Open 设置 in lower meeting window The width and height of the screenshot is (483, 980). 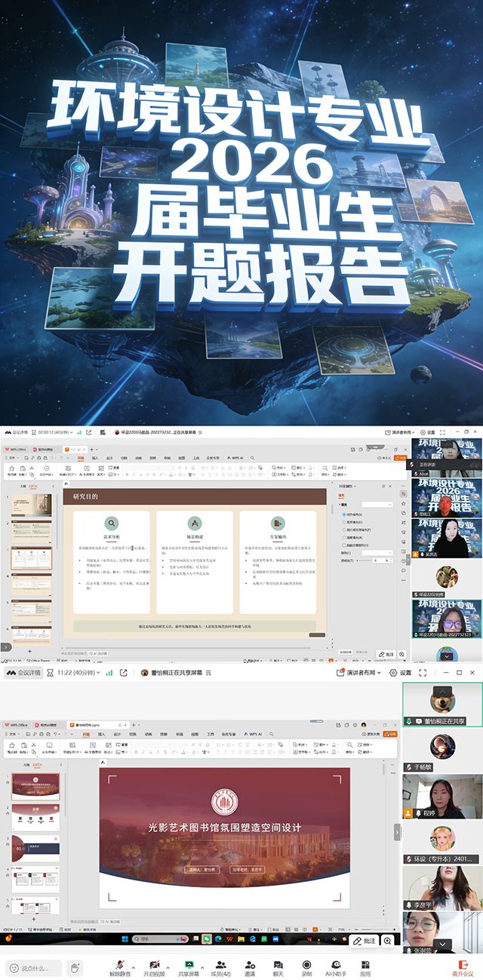click(x=401, y=672)
